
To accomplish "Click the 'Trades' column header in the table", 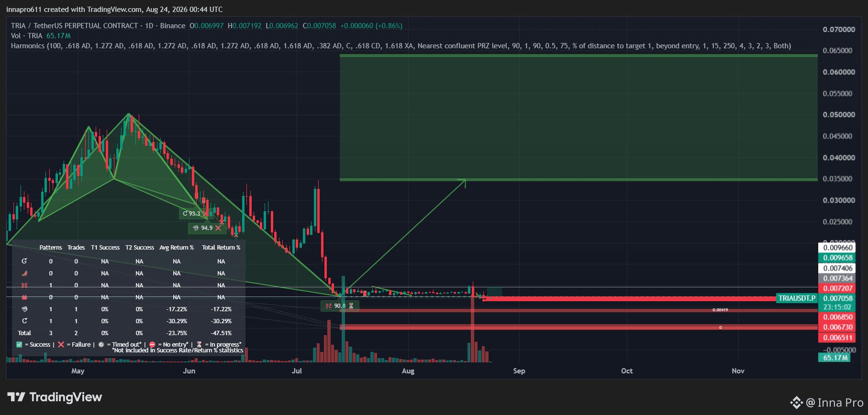I will (x=76, y=248).
